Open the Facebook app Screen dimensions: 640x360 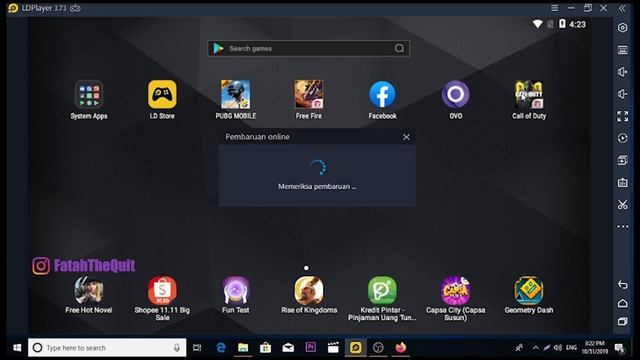(382, 95)
